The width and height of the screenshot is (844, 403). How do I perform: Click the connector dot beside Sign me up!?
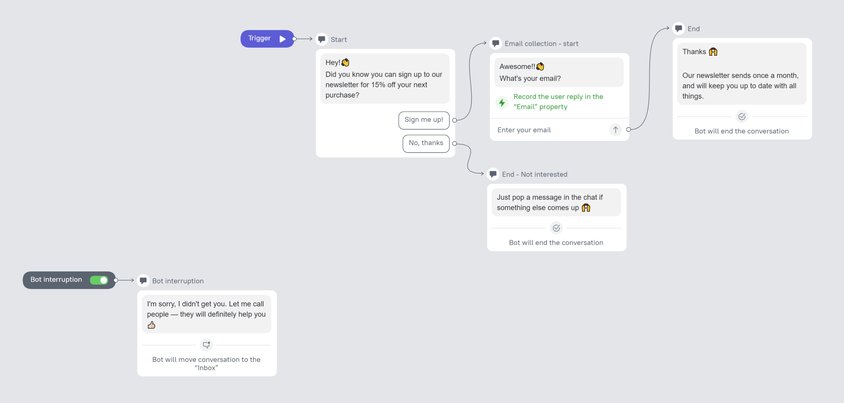pos(455,120)
